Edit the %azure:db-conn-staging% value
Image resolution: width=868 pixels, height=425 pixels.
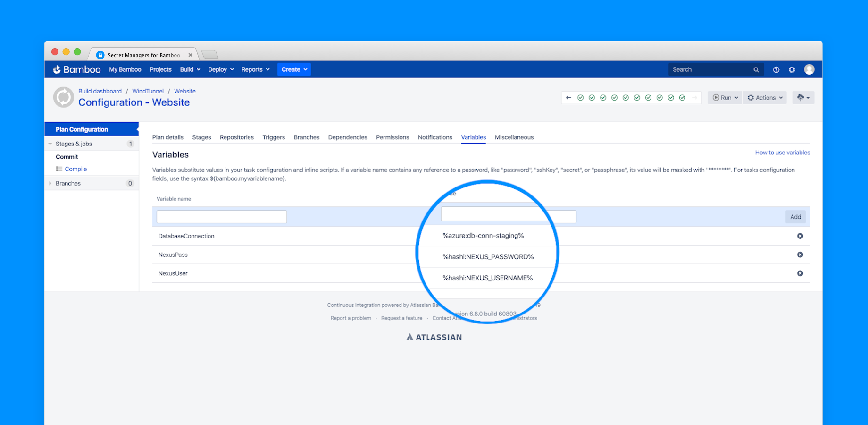(483, 236)
